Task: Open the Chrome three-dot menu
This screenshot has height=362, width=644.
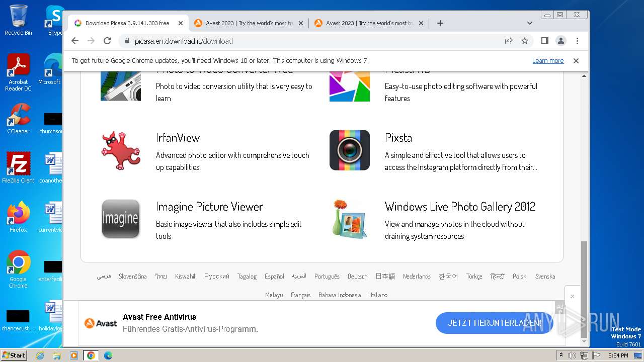Action: pos(577,41)
